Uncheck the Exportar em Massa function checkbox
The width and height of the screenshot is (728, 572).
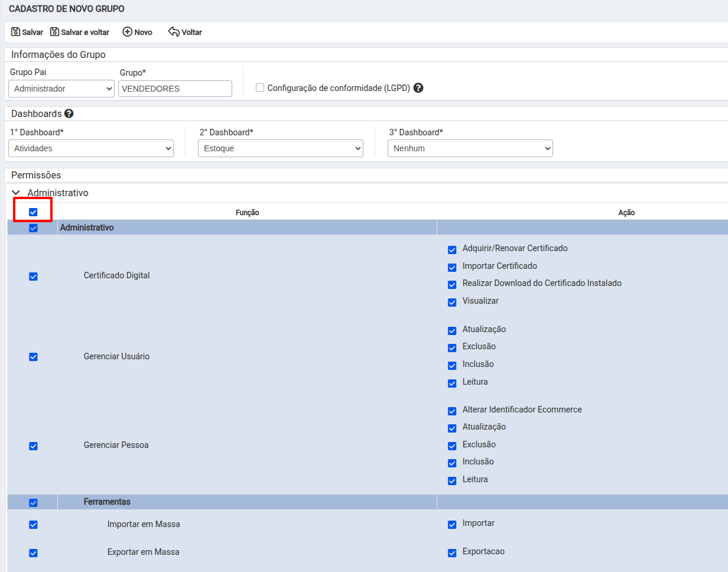tap(33, 553)
